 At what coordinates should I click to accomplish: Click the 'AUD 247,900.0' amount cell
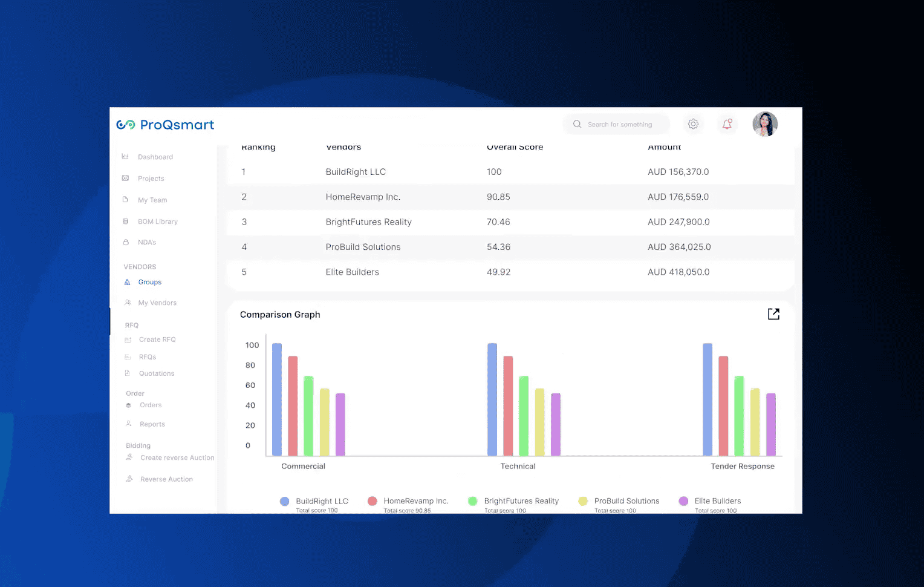point(678,222)
